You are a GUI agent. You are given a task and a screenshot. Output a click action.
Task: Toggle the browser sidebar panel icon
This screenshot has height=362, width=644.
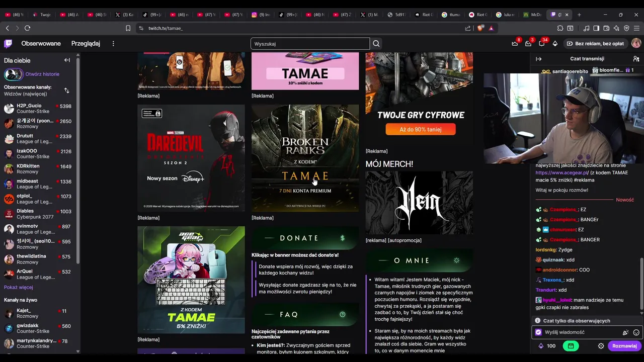click(596, 28)
